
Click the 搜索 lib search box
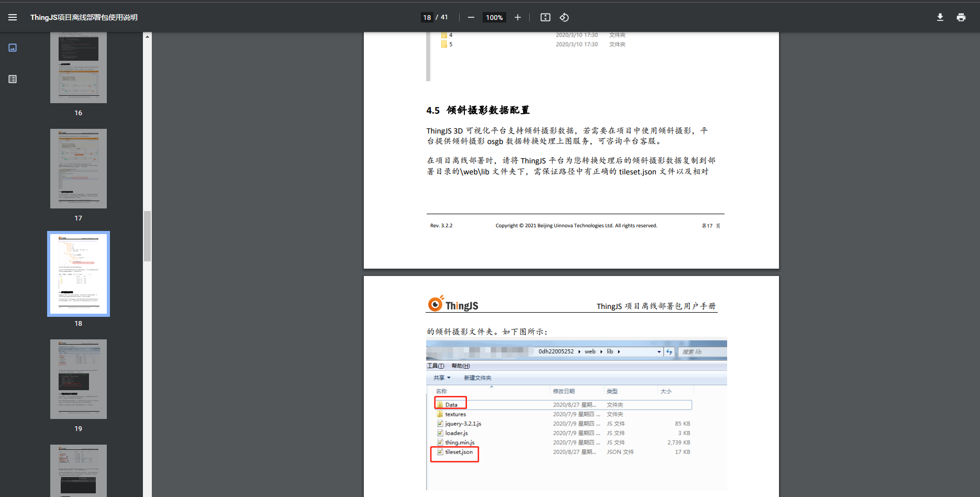pyautogui.click(x=702, y=352)
